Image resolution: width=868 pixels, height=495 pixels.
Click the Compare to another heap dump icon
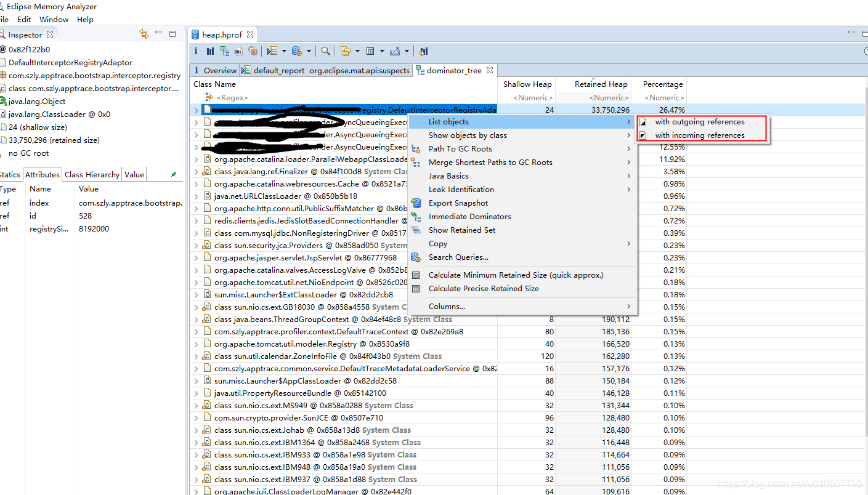[423, 51]
